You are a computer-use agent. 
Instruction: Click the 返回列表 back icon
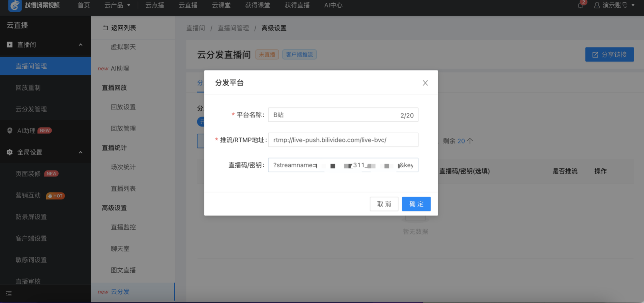(105, 28)
